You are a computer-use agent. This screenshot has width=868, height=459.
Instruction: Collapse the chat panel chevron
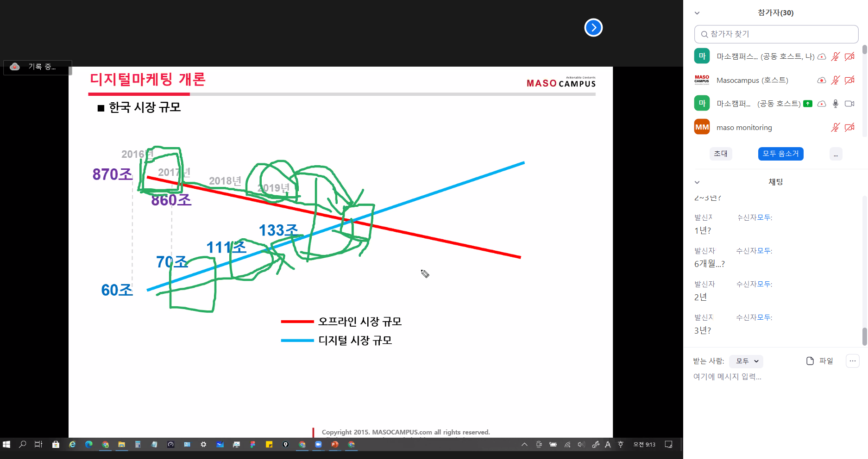[697, 182]
